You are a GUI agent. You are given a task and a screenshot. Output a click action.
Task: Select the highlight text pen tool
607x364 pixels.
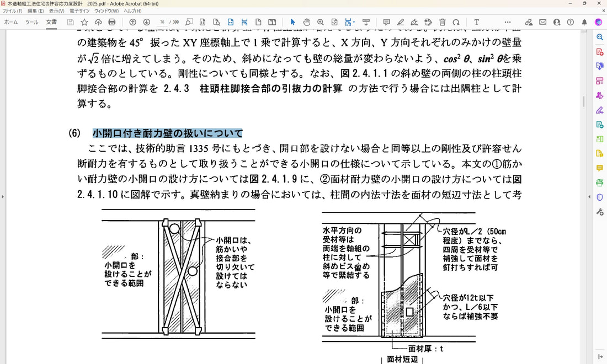(x=400, y=22)
